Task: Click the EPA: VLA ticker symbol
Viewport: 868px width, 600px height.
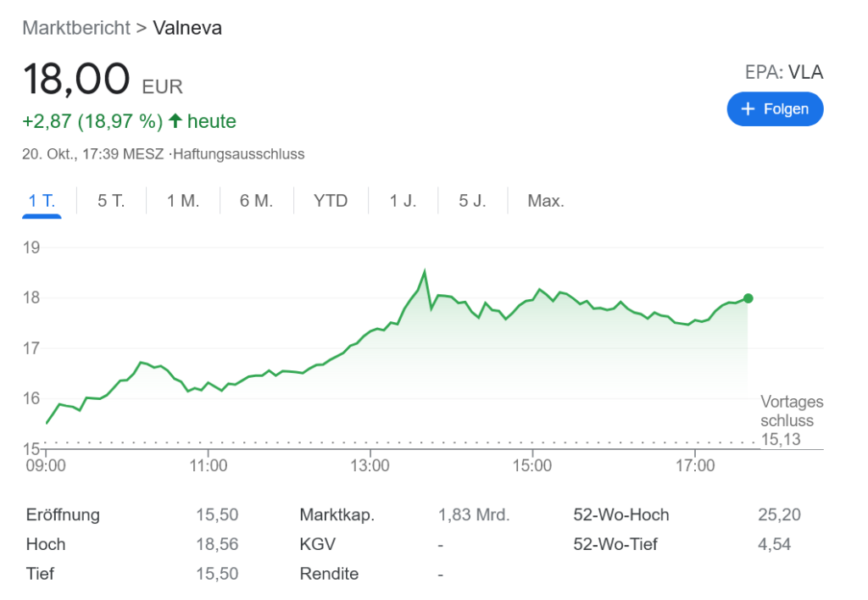Action: pos(784,72)
